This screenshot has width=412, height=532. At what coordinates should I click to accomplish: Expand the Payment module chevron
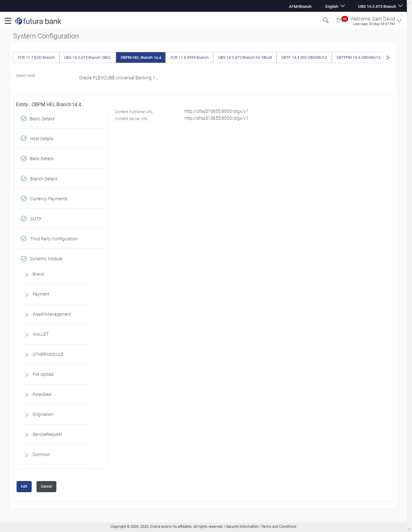[27, 295]
